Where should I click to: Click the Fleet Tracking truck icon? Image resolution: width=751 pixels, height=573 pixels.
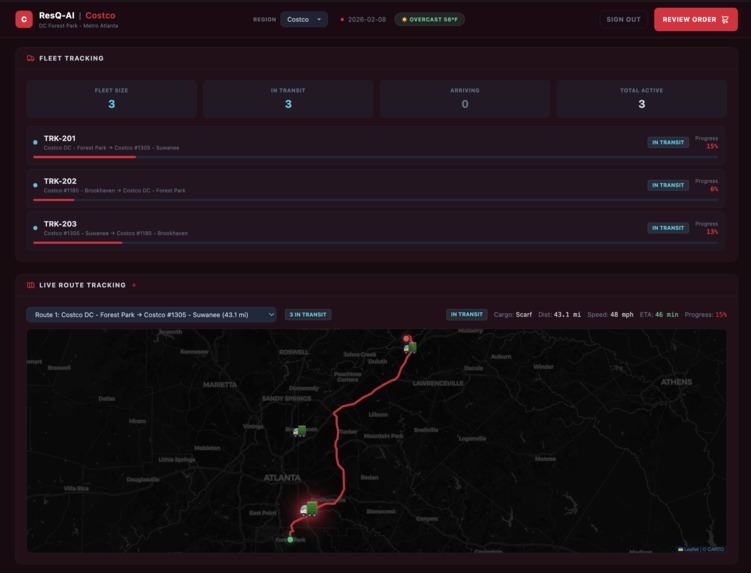[31, 58]
